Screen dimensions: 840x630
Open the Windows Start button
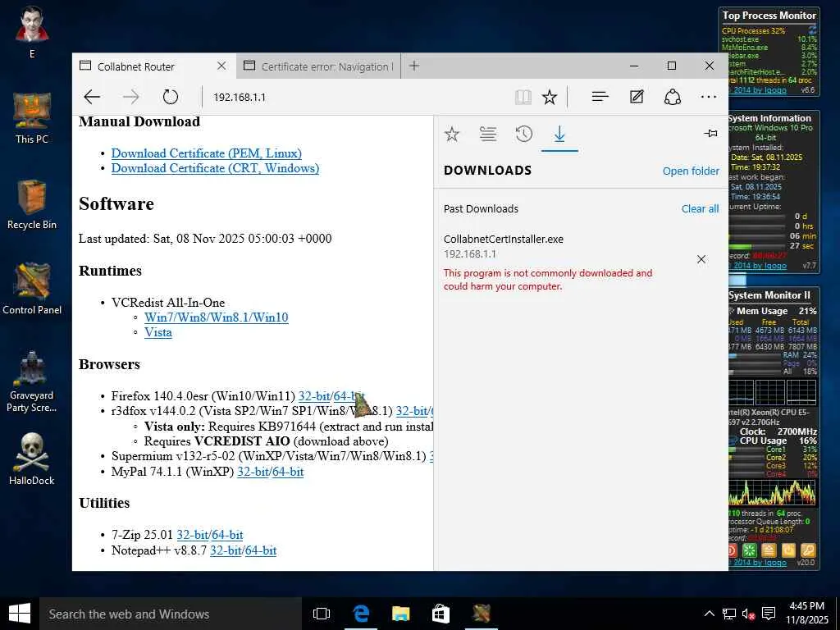tap(20, 614)
